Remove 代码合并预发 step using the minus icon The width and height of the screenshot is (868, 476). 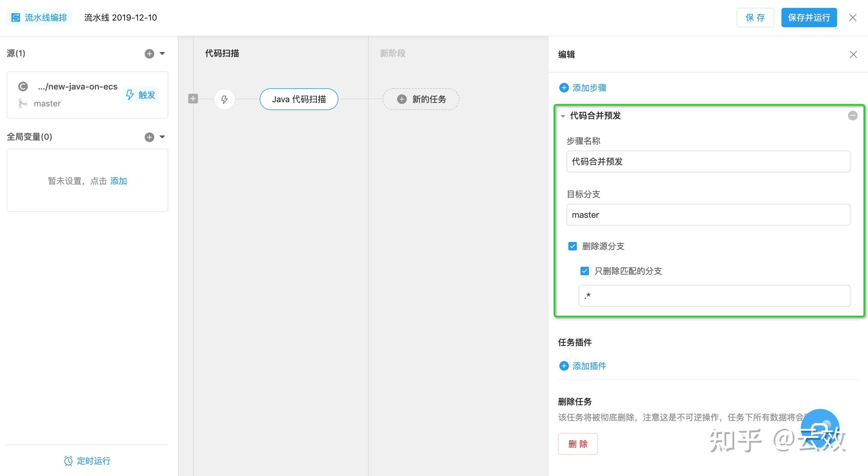pyautogui.click(x=853, y=116)
